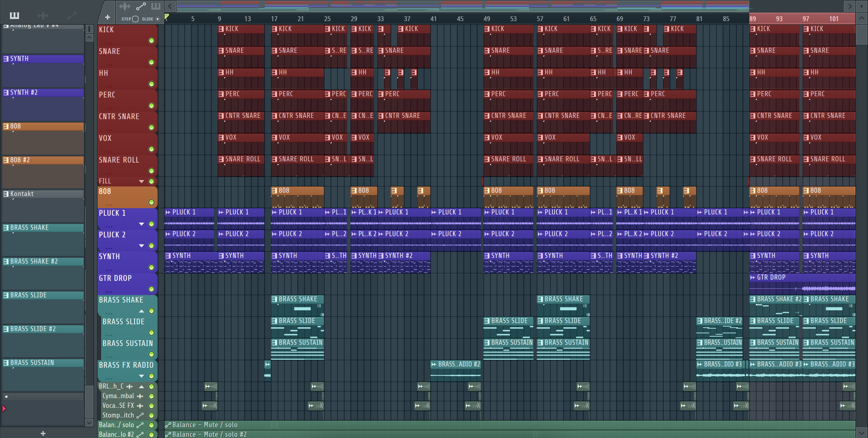The height and width of the screenshot is (438, 868).
Task: Select the Balance - Mute / solo automation clip
Action: pyautogui.click(x=510, y=425)
